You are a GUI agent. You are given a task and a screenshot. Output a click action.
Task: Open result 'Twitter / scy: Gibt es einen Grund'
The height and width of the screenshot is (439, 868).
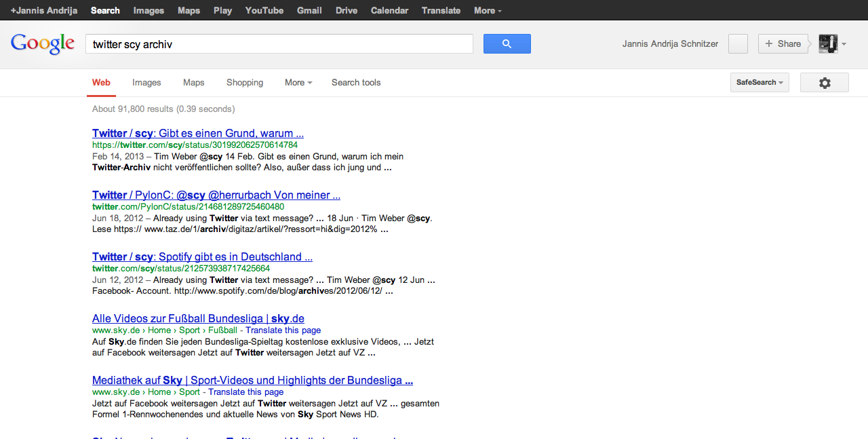(x=198, y=133)
